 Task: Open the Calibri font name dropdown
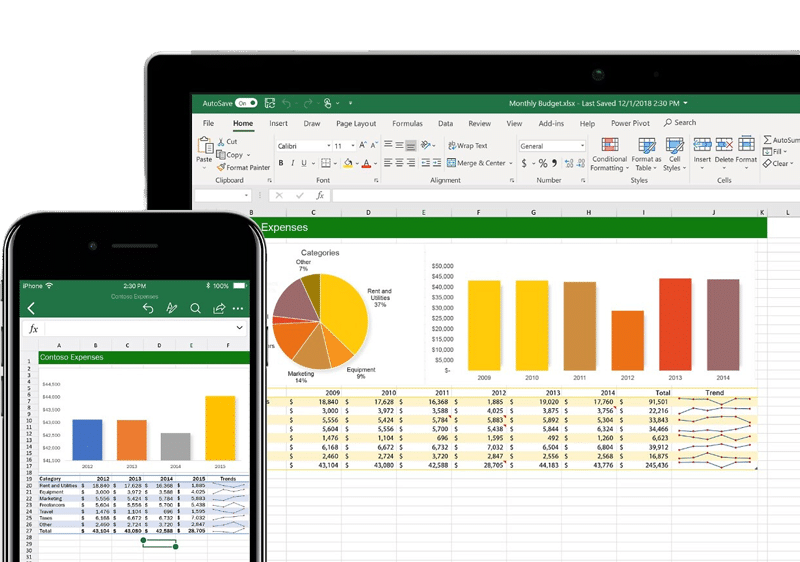click(328, 146)
